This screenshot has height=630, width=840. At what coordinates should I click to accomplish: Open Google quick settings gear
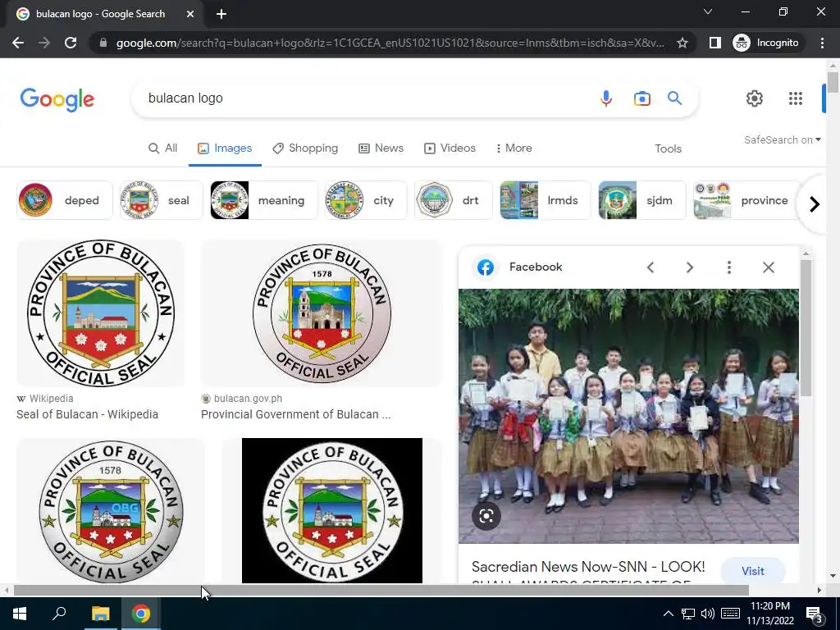click(755, 98)
